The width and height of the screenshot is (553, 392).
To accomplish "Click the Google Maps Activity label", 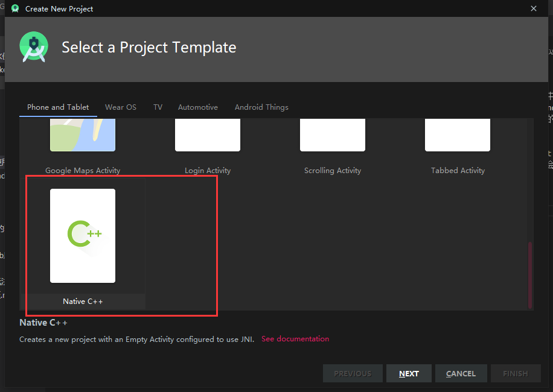I will pyautogui.click(x=83, y=171).
